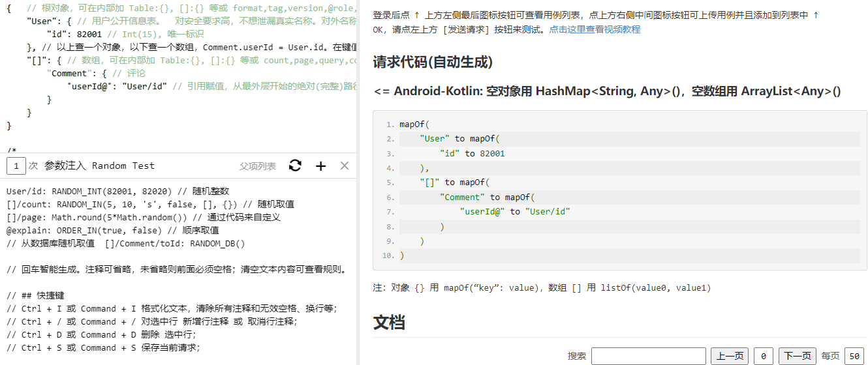This screenshot has width=868, height=365.
Task: Click the @explain: ORDER_IN(true, false) line
Action: tap(112, 230)
